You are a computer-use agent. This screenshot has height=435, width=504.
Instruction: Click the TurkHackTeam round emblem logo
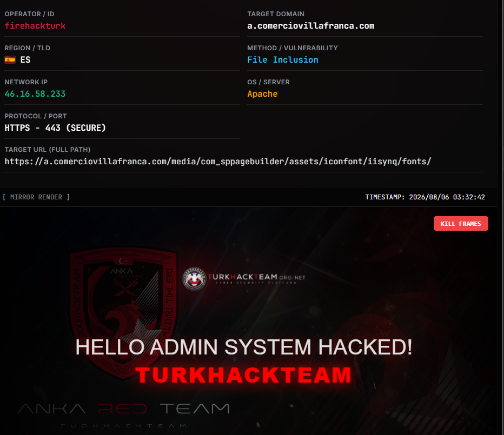click(x=195, y=278)
